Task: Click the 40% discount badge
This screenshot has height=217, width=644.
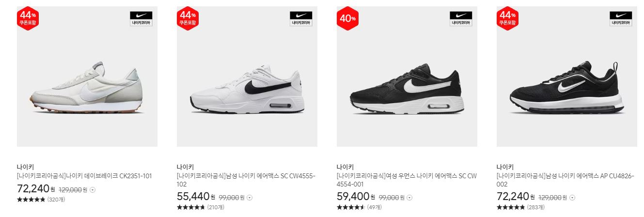Action: 347,18
